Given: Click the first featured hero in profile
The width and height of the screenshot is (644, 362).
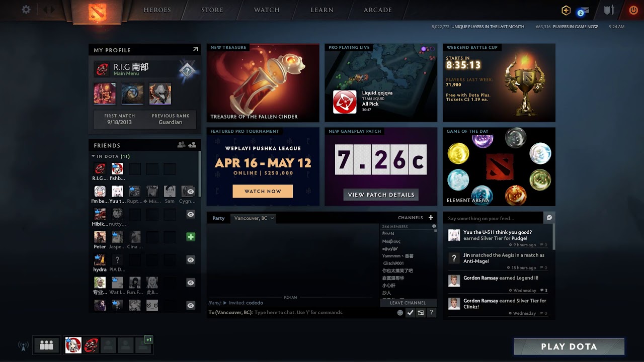Looking at the screenshot, I should [x=105, y=94].
